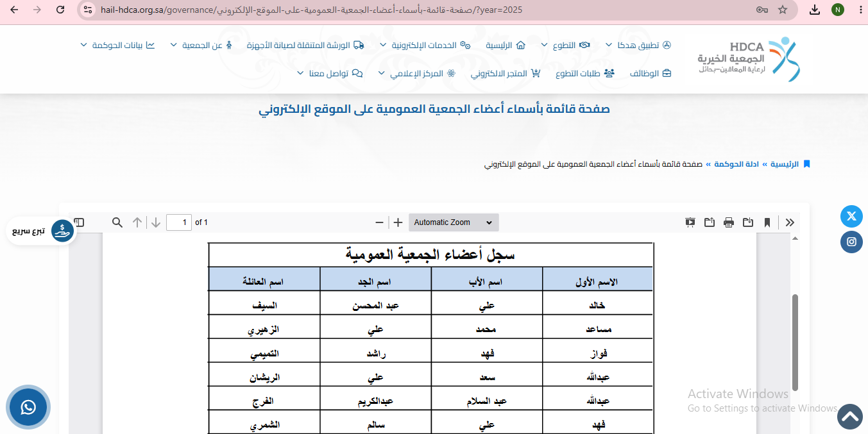This screenshot has height=434, width=868.
Task: Open the PDF tools double-chevron menu
Action: point(790,222)
